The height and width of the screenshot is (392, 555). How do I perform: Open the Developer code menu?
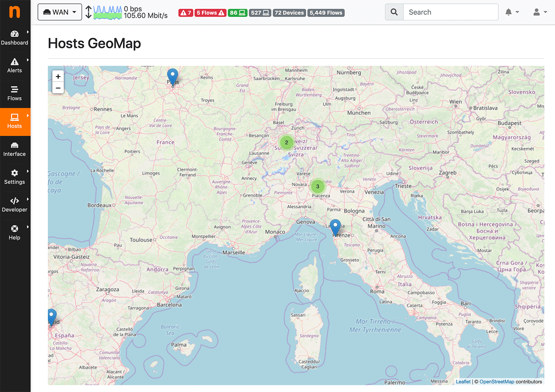(15, 205)
